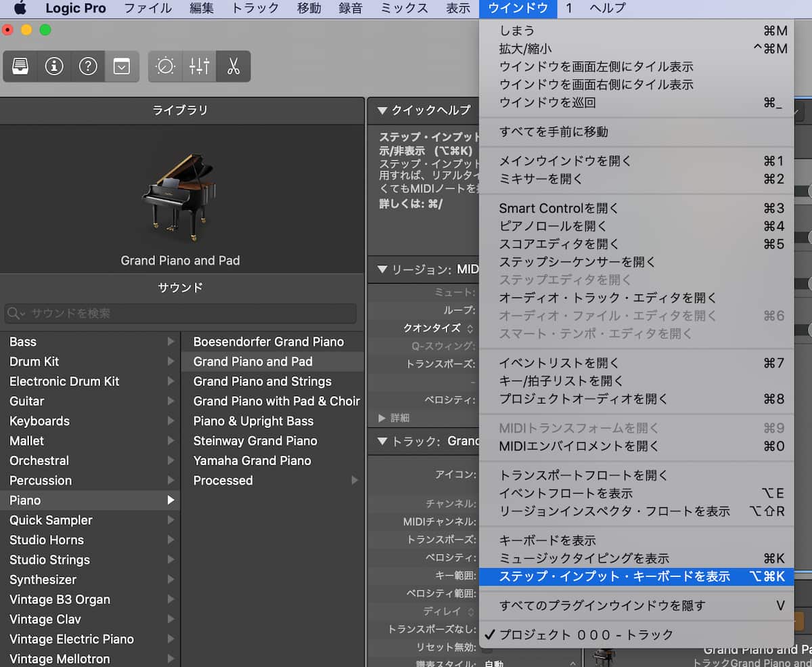Screen dimensions: 812x667
Task: Open the ヘルプ menu
Action: tap(608, 8)
